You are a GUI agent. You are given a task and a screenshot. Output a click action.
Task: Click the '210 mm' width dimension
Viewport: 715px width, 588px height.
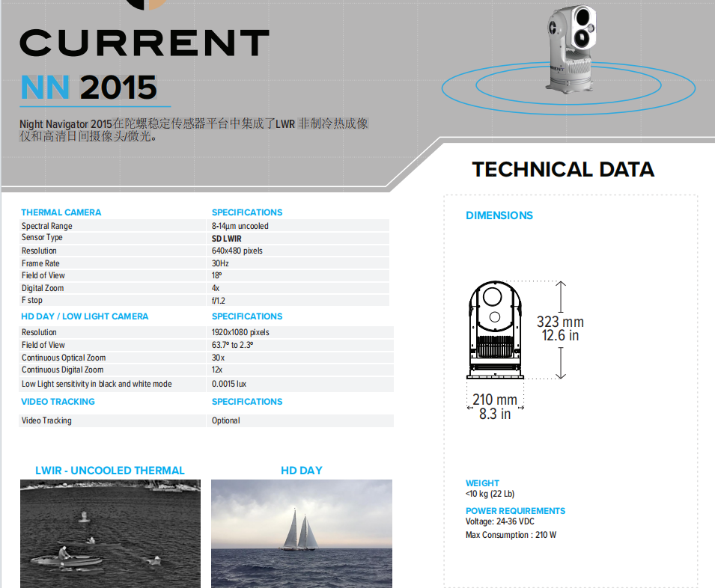495,400
